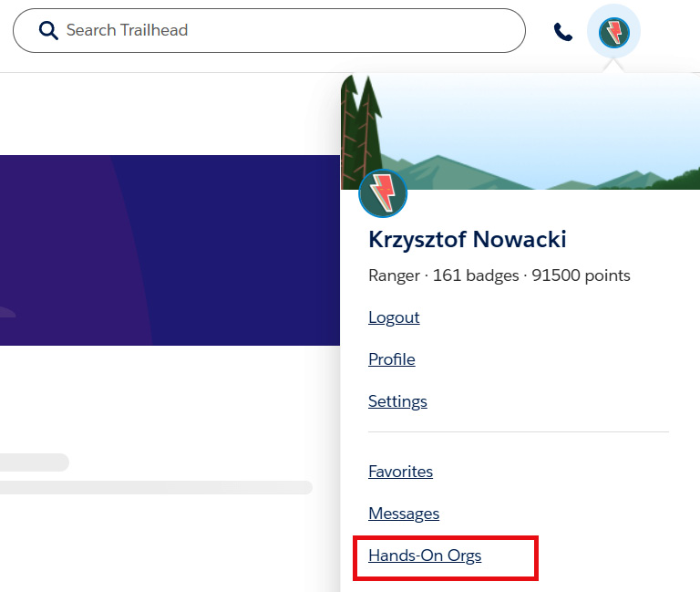Click the pine trees in the banner
This screenshot has height=592, width=700.
[x=361, y=128]
